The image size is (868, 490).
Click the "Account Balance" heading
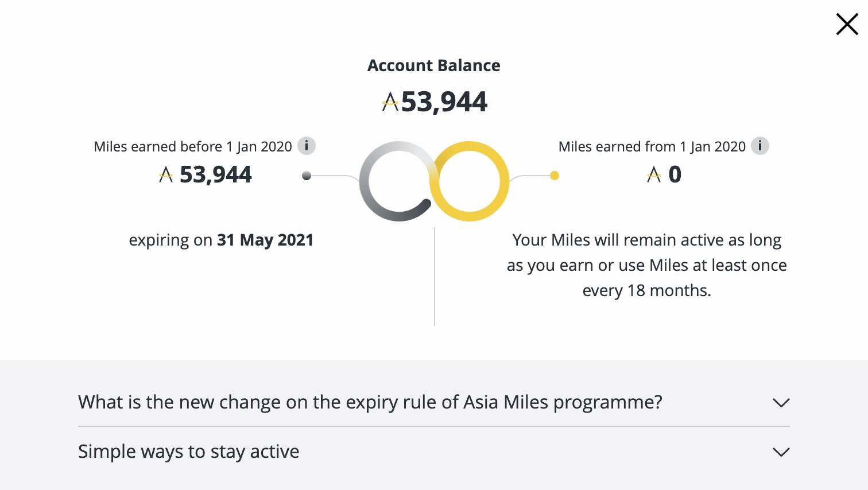434,65
